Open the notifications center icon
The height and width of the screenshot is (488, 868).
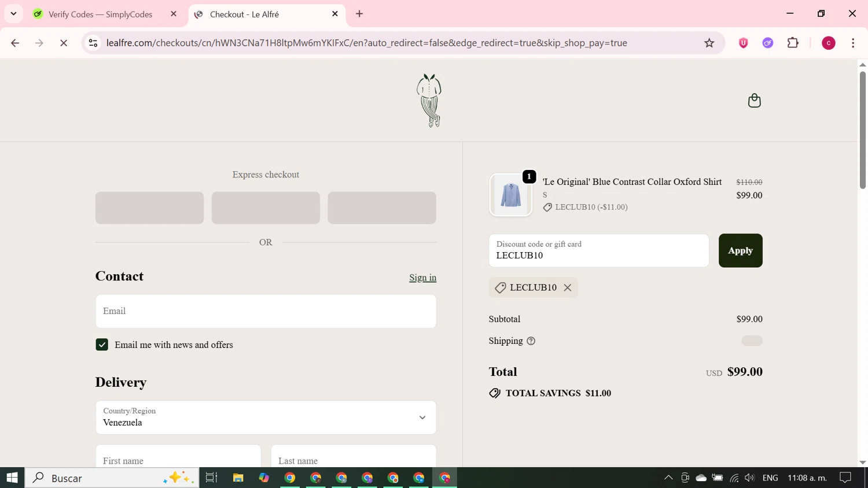[x=845, y=478]
